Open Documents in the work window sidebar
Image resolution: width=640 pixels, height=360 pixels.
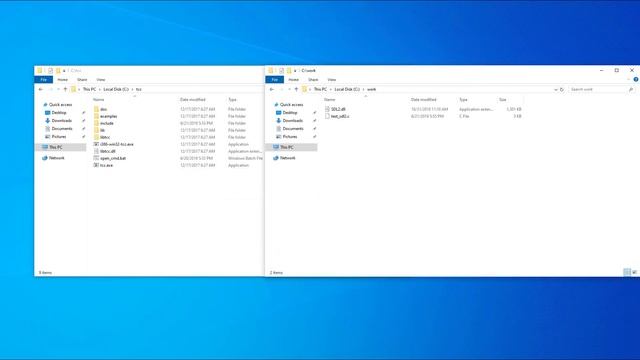point(293,129)
